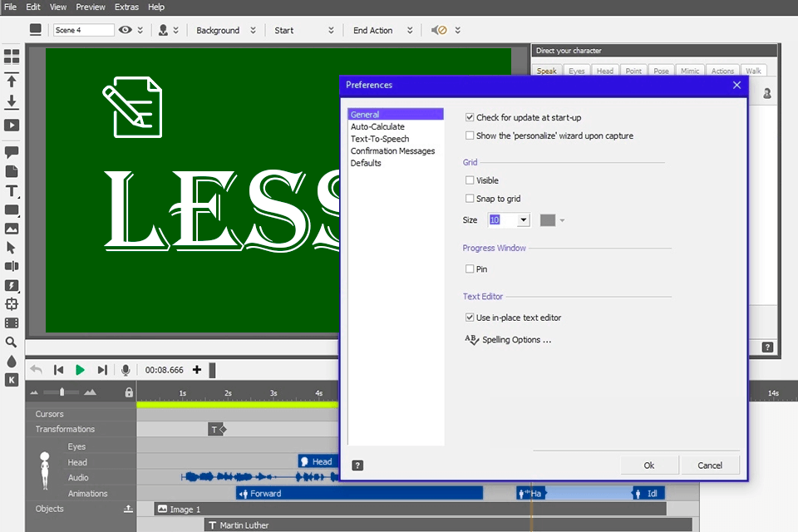Image resolution: width=798 pixels, height=532 pixels.
Task: Click the Zoom magnifier icon
Action: (x=12, y=342)
